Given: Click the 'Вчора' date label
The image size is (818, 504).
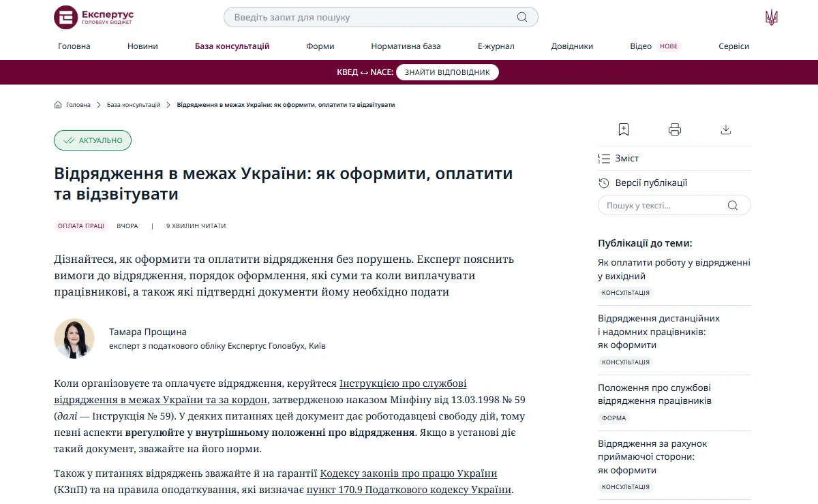Looking at the screenshot, I should [127, 226].
